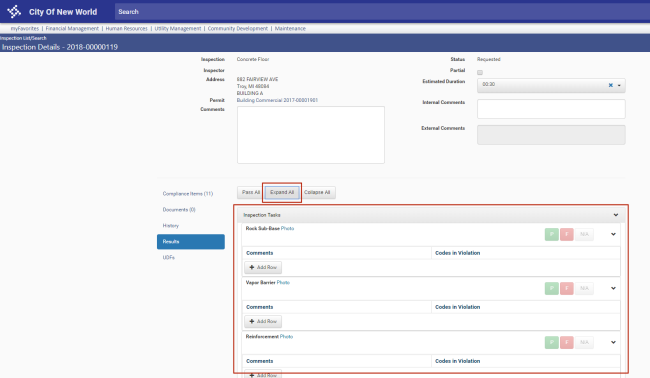
Task: Open the Utility Management menu
Action: 178,29
